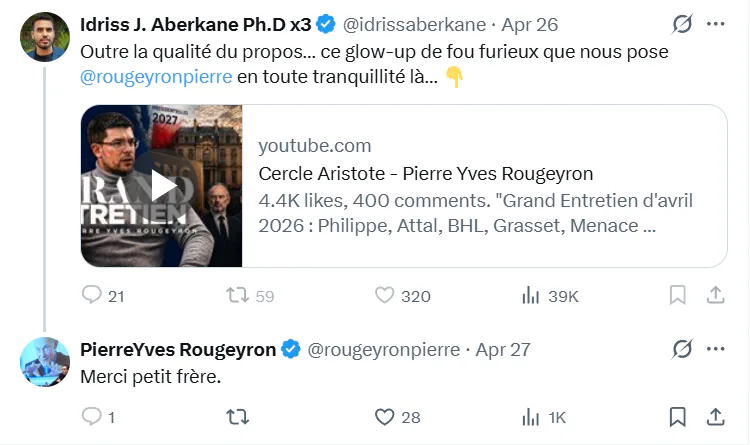750x445 pixels.
Task: View analytics showing 1K views
Action: [x=530, y=417]
